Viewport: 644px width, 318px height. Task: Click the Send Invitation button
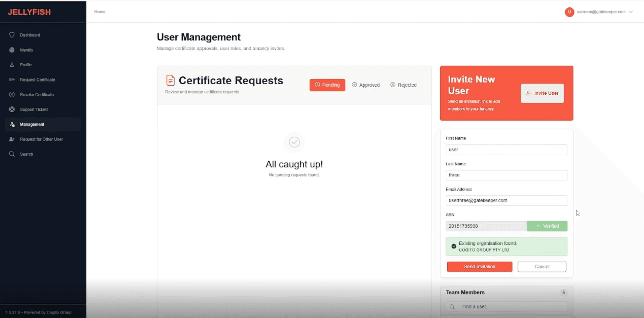[x=479, y=267]
